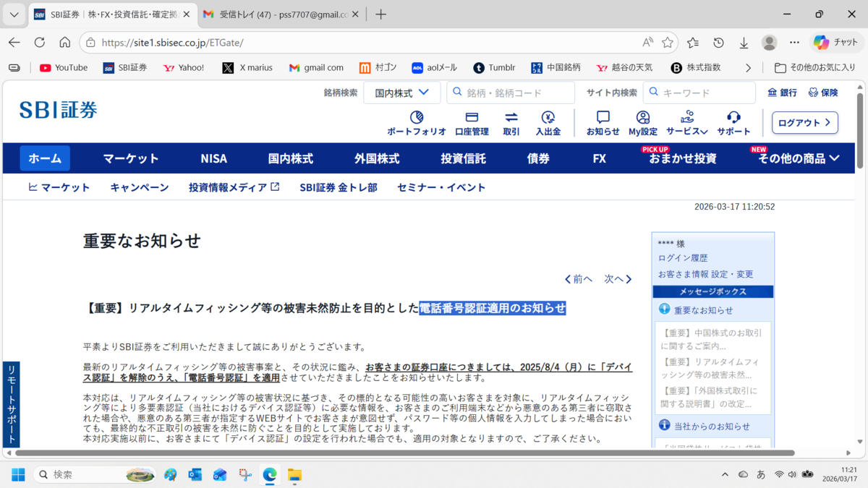Viewport: 868px width, 488px height.
Task: Open the tab actions dropdown arrow
Action: 14,14
